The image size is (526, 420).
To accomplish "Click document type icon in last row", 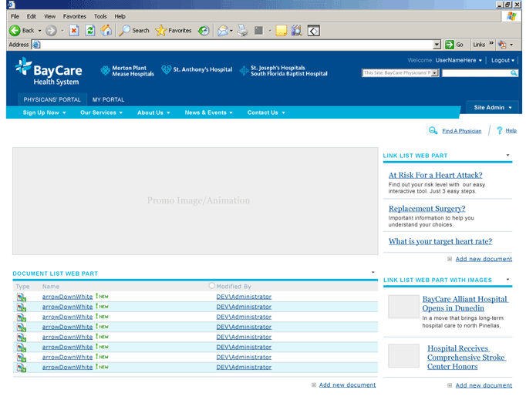I will pos(22,368).
